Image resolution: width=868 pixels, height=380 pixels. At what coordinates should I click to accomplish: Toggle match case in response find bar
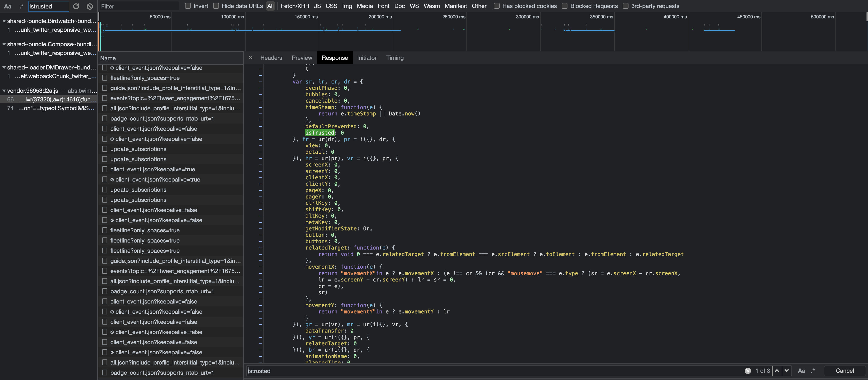pyautogui.click(x=802, y=371)
